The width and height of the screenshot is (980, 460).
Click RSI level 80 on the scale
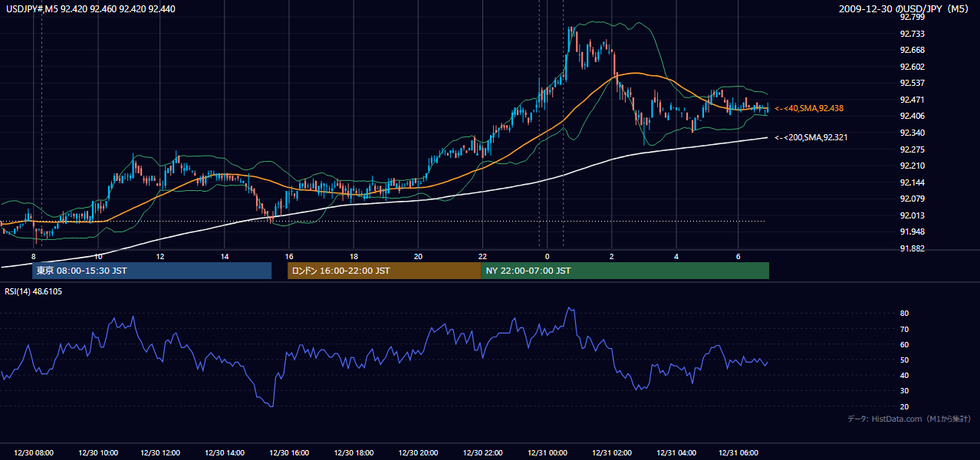[904, 314]
